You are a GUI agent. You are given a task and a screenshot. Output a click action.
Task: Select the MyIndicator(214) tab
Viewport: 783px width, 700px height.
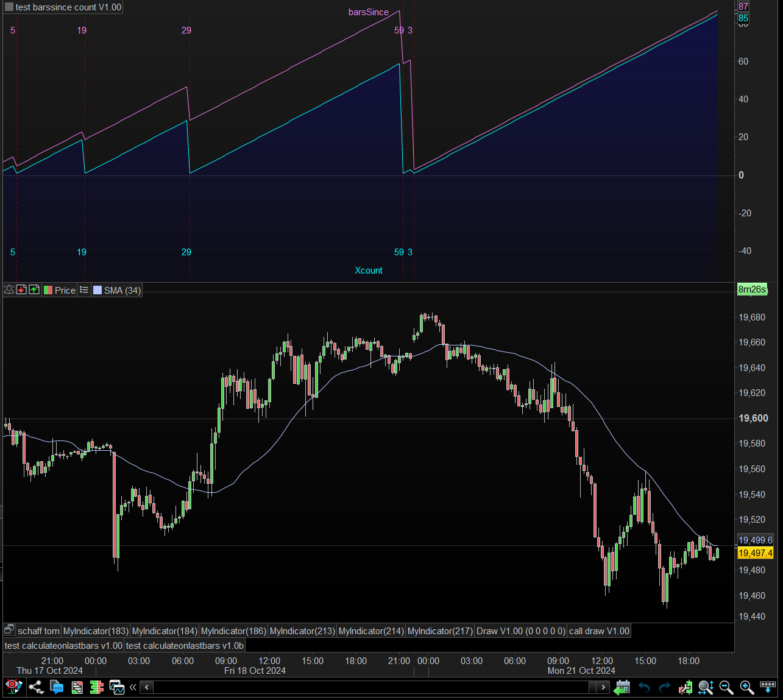point(371,631)
